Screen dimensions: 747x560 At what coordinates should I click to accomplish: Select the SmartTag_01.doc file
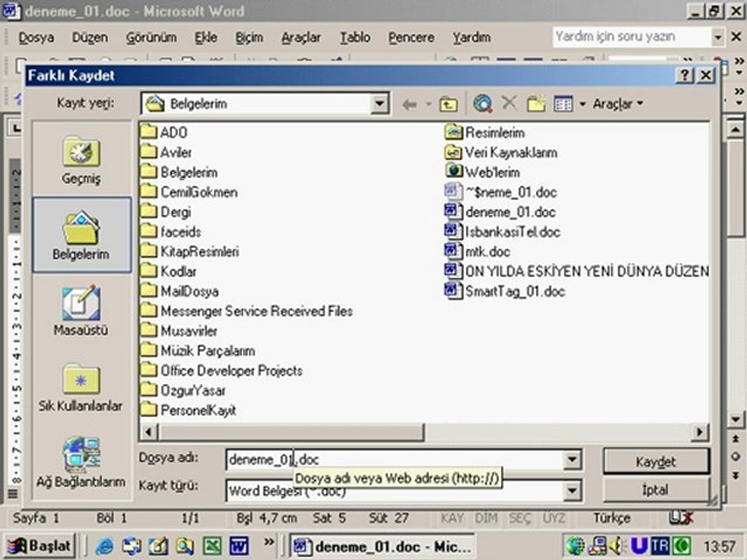505,291
